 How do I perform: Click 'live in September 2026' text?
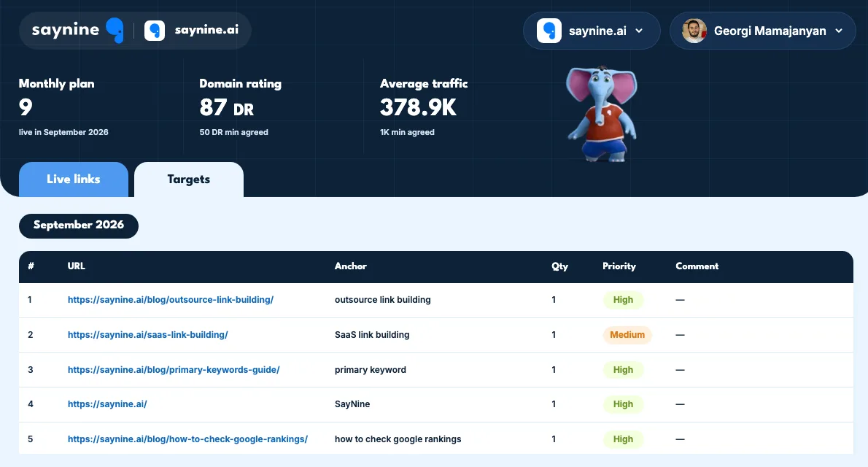[x=63, y=132]
